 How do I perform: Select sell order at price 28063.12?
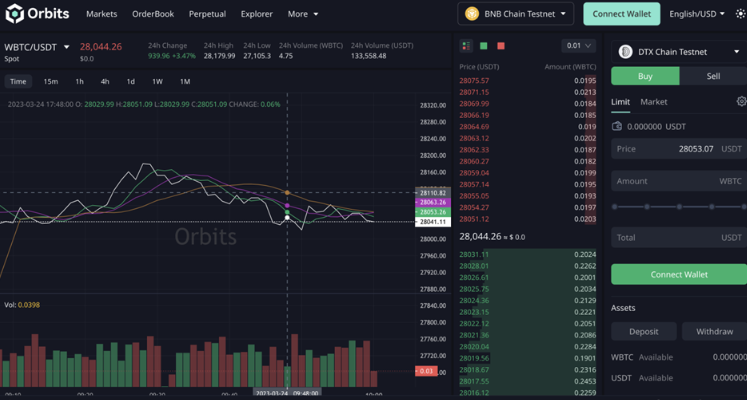[527, 138]
